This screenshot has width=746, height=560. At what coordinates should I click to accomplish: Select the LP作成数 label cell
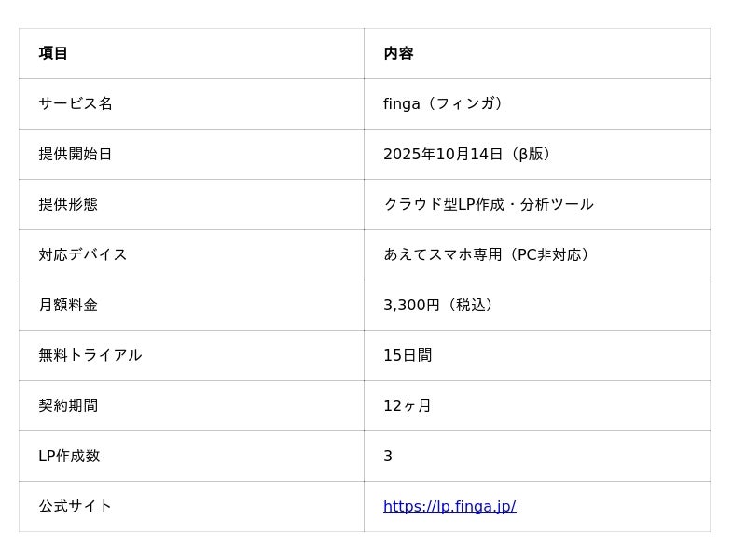69,456
